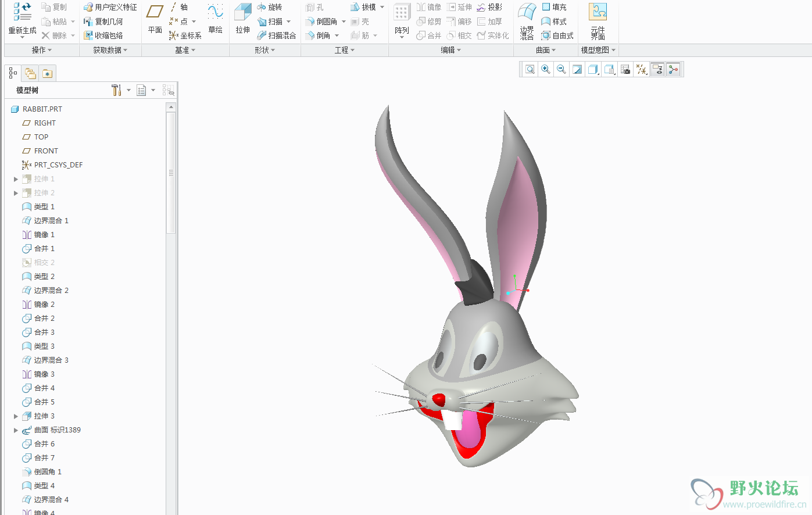Click the Fill (填充) surface tool
Viewport: 812px width, 515px height.
pyautogui.click(x=554, y=7)
